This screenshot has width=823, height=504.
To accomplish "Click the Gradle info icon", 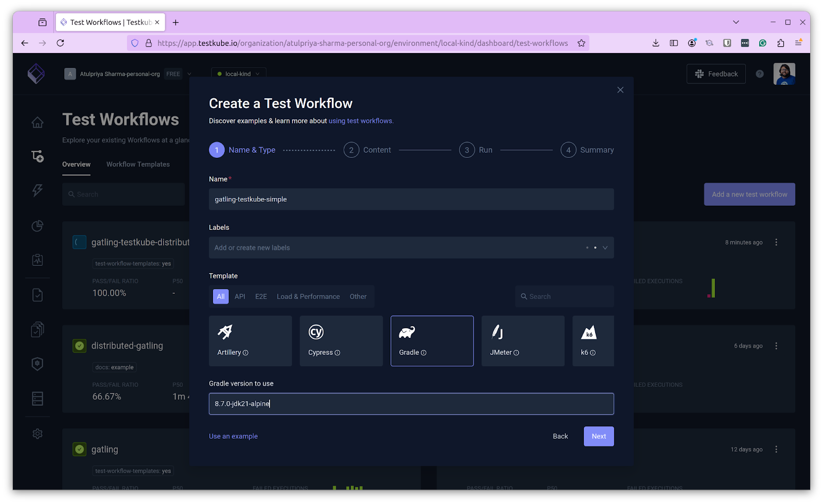I will tap(424, 353).
